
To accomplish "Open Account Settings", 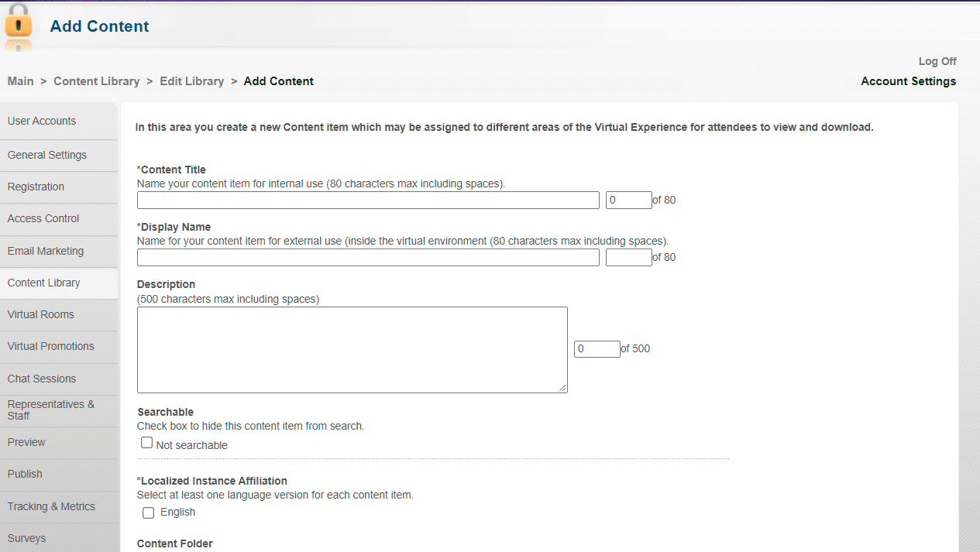I will coord(908,81).
